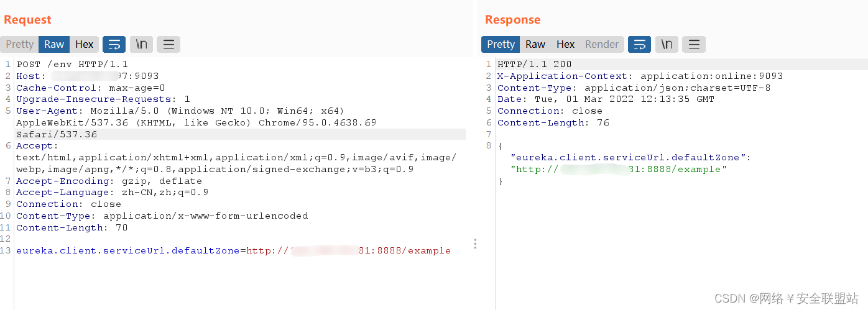
Task: Switch Request view to Pretty tab
Action: [x=19, y=44]
